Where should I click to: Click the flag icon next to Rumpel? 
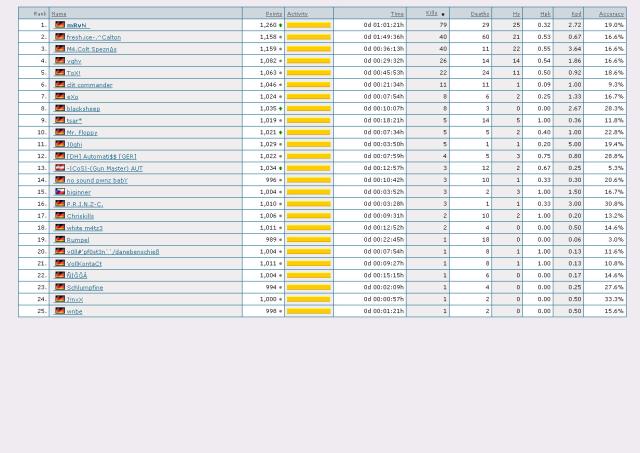60,239
